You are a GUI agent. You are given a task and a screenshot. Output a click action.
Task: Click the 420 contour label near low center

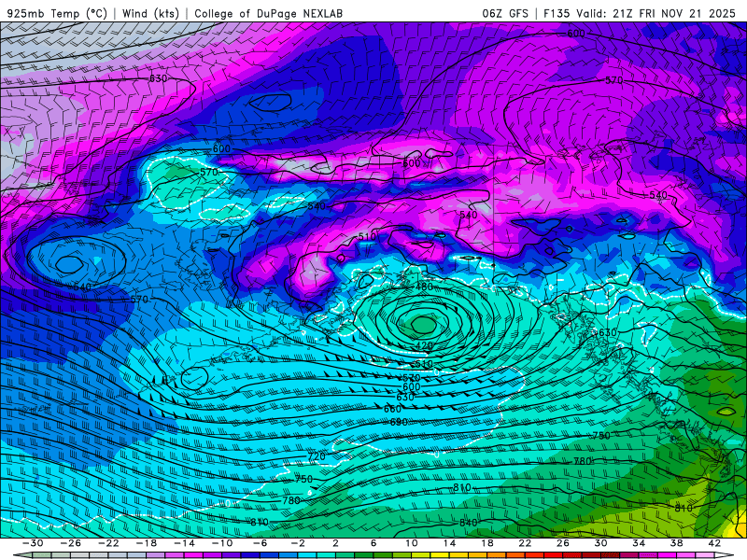tap(424, 345)
